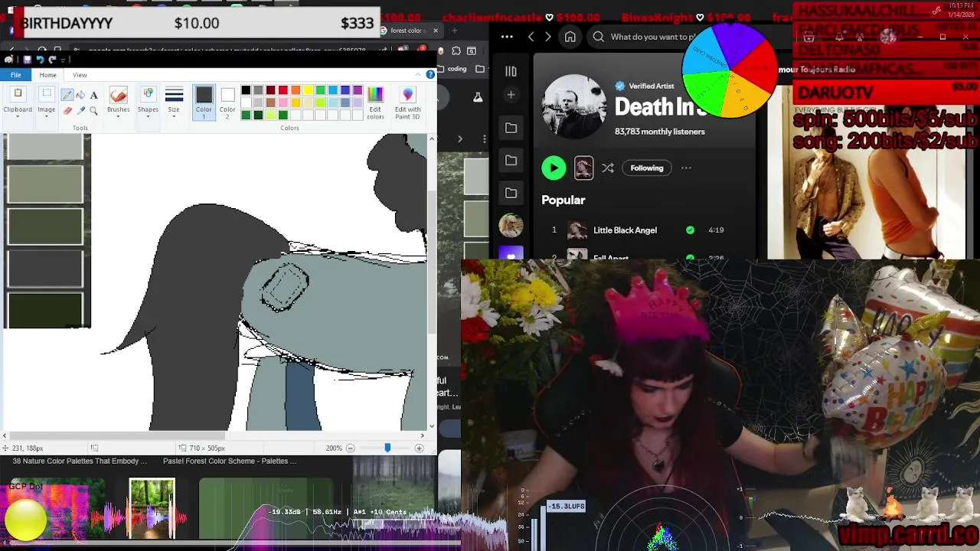Pick the yellow color swatch
The width and height of the screenshot is (980, 551).
308,90
